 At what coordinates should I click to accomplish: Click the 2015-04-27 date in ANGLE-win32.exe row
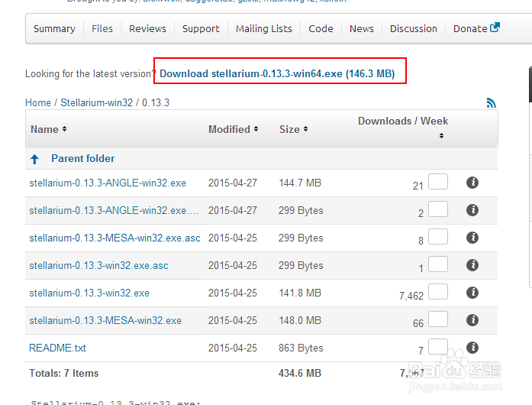(233, 183)
